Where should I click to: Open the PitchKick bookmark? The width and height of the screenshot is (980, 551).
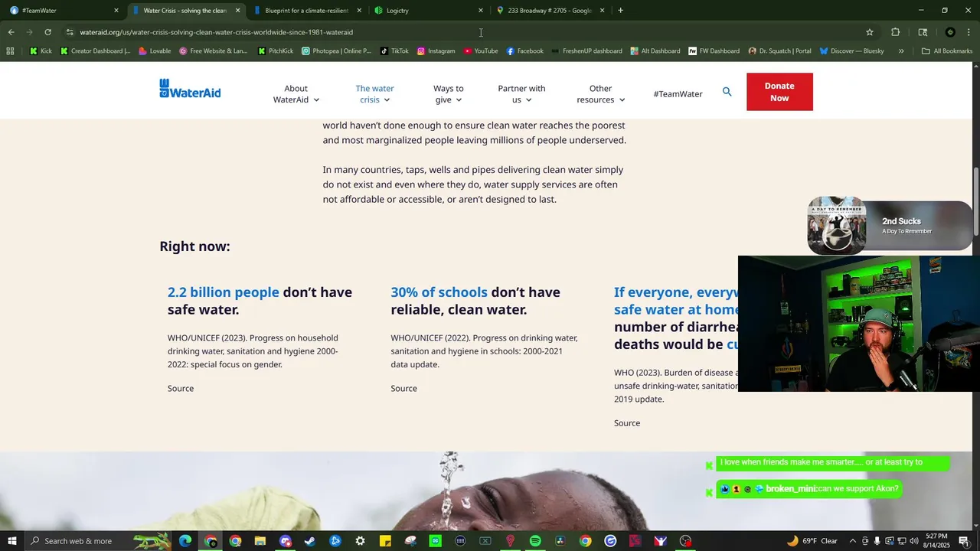276,51
